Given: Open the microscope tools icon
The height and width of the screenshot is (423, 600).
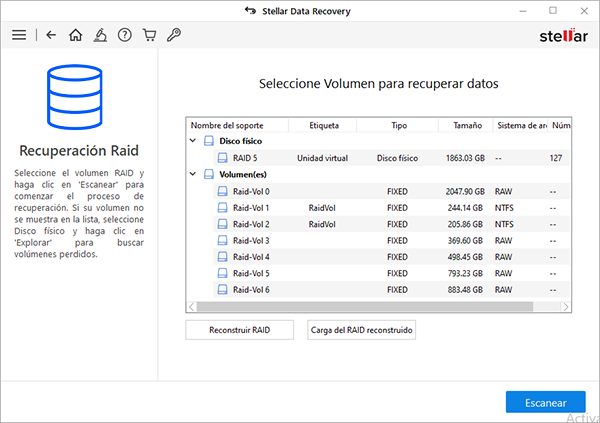Looking at the screenshot, I should coord(100,35).
